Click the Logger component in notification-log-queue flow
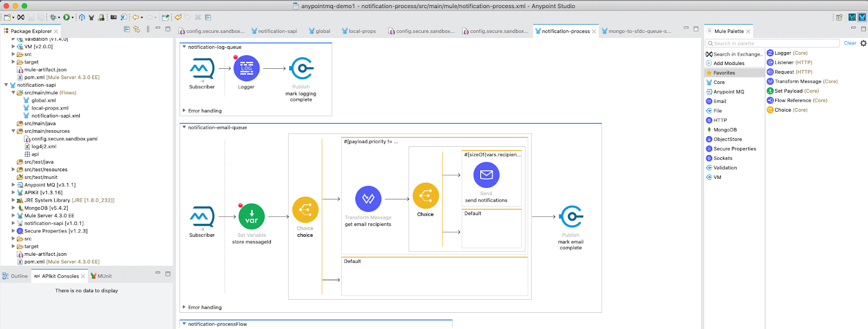868x329 pixels. click(x=246, y=69)
